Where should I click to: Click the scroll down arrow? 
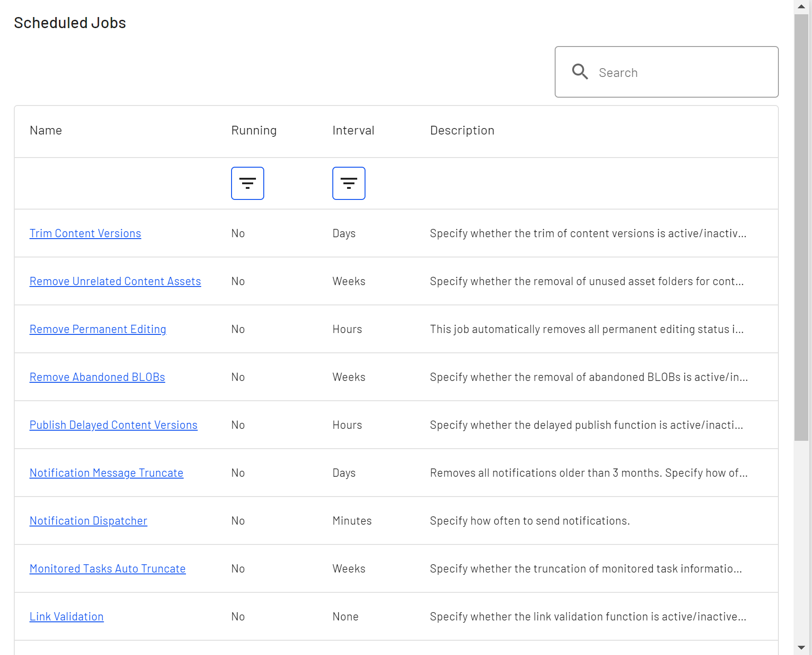tap(801, 648)
